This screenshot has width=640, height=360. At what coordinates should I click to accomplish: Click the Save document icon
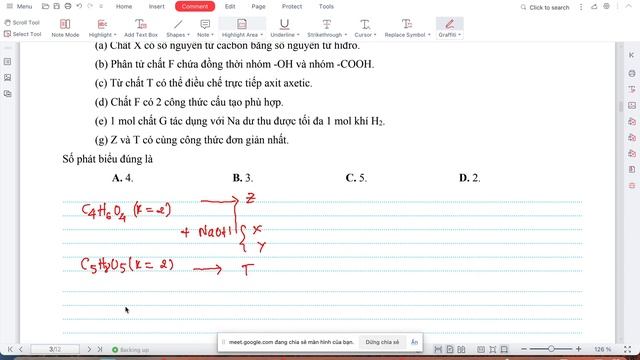click(57, 7)
